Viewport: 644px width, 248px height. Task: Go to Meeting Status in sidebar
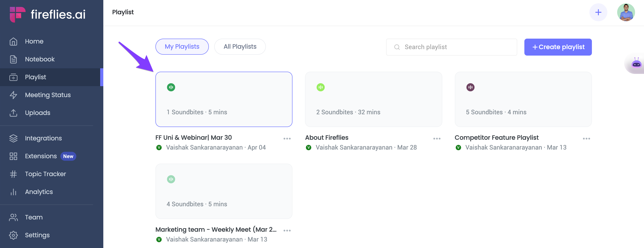(x=51, y=95)
